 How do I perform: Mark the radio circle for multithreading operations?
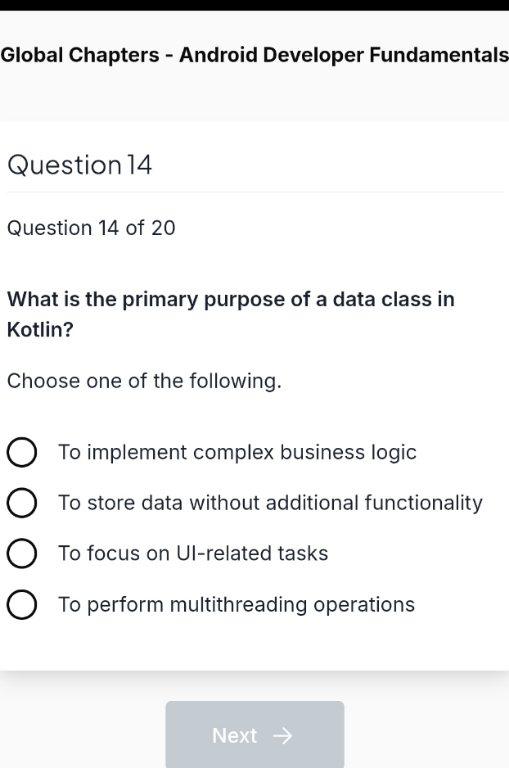(22, 604)
